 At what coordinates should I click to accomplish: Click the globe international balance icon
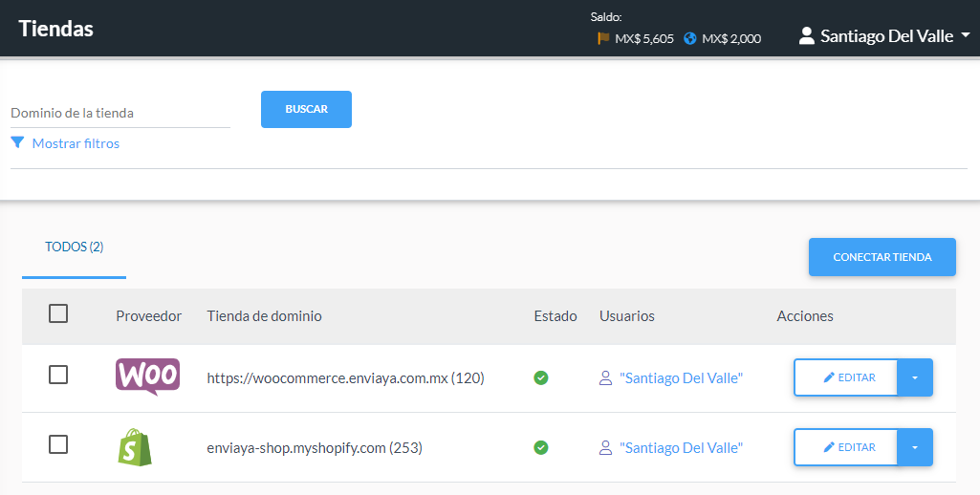[690, 39]
